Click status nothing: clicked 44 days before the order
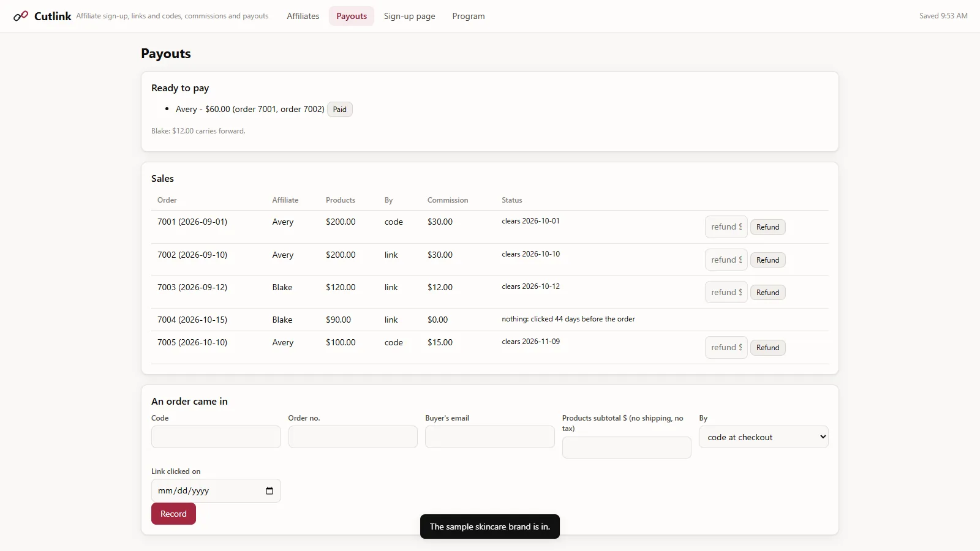 [568, 319]
